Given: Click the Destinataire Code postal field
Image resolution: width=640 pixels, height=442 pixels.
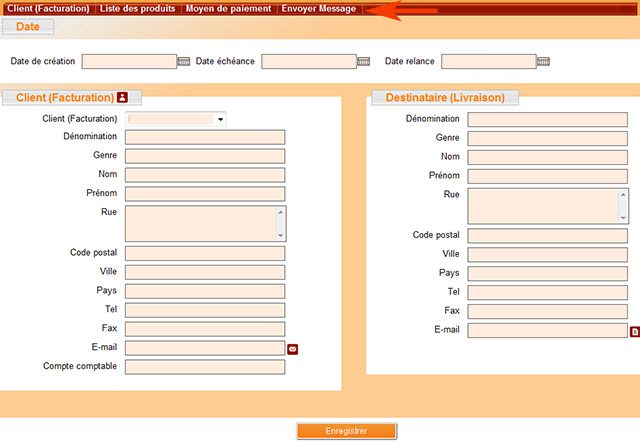Looking at the screenshot, I should (547, 236).
